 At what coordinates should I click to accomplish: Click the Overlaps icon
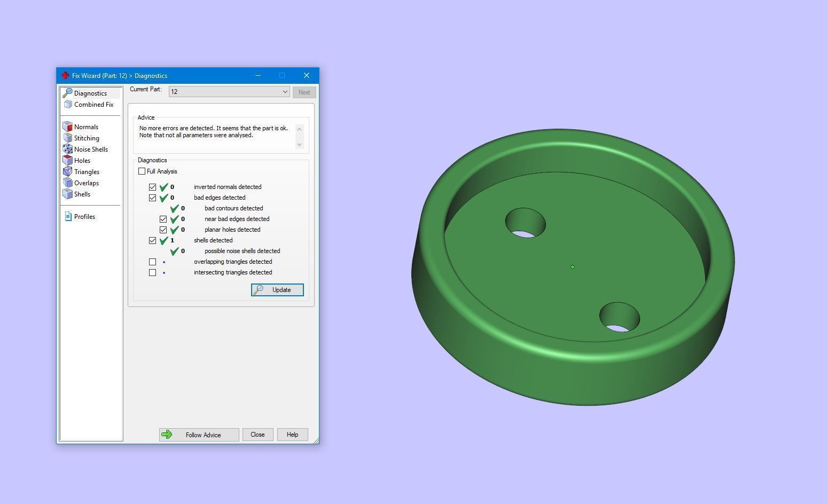(67, 183)
